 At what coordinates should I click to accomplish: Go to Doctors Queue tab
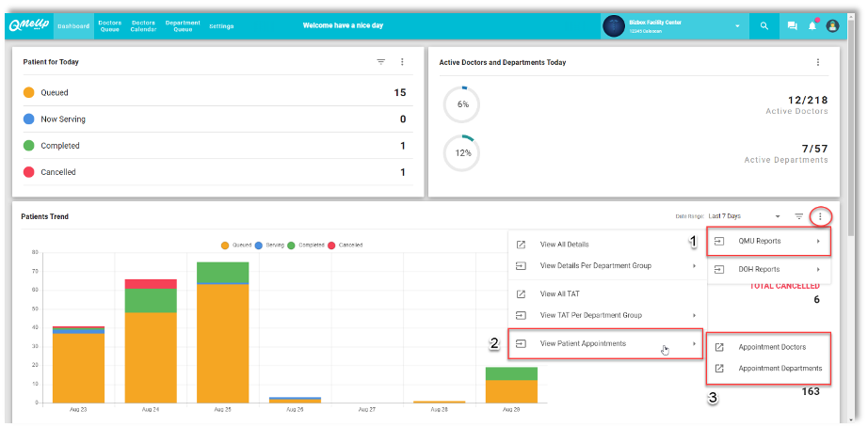pos(110,26)
